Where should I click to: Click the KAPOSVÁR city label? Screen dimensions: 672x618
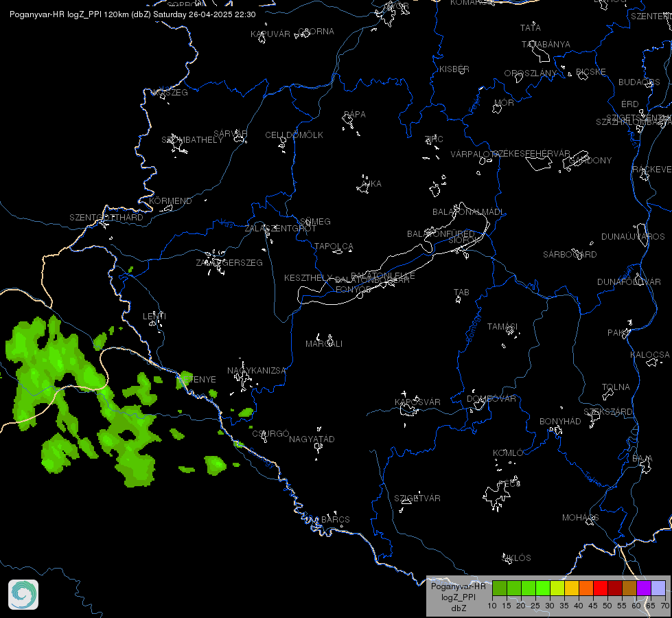(x=417, y=402)
